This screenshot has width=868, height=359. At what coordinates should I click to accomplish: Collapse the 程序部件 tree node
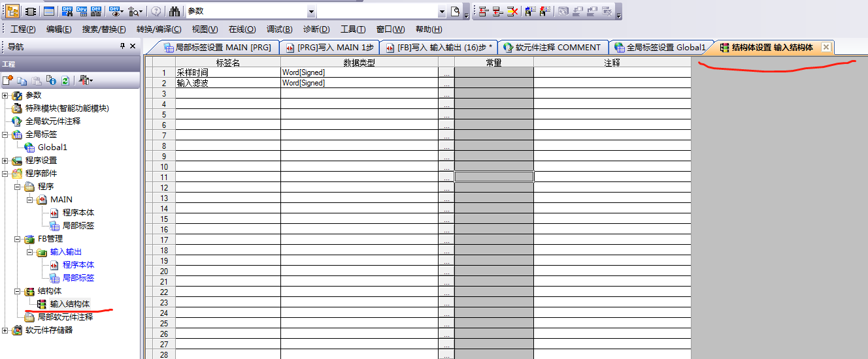tap(5, 174)
